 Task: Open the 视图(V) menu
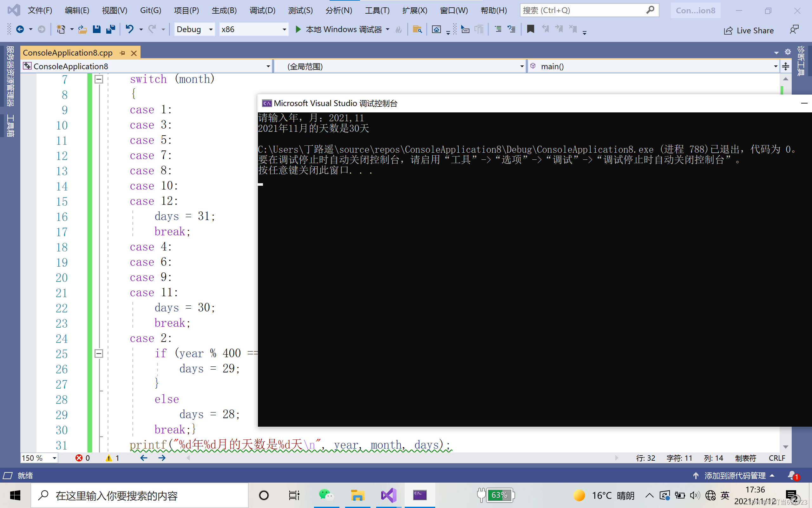coord(115,10)
